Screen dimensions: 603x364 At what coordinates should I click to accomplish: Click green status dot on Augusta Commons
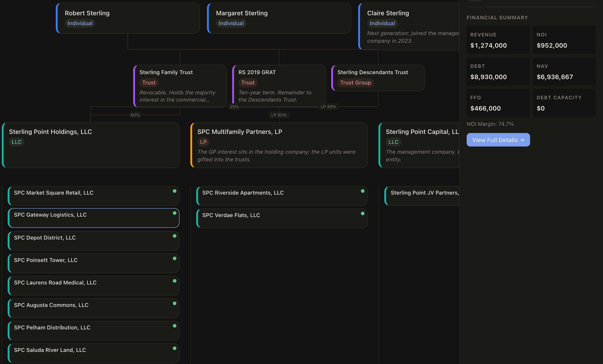pyautogui.click(x=175, y=303)
